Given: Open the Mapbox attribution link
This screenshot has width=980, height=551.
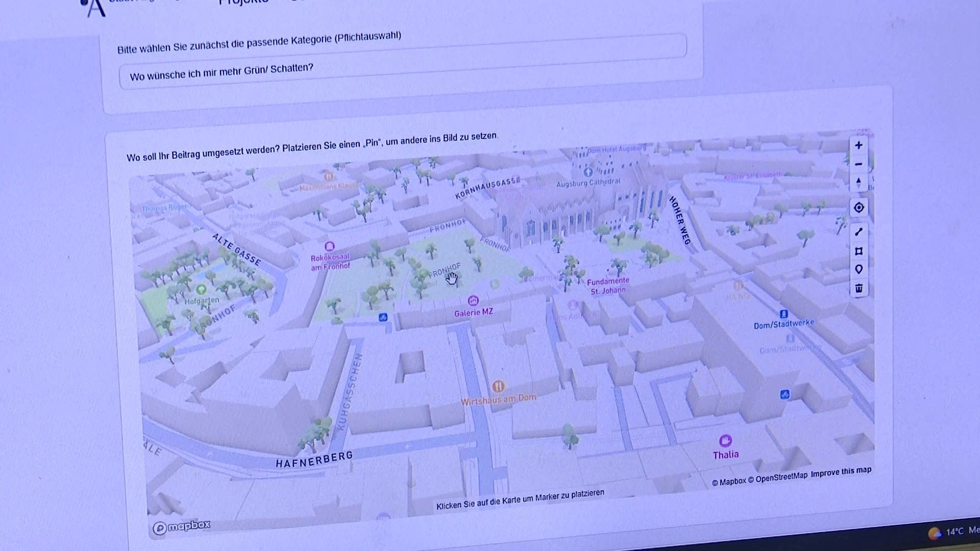Looking at the screenshot, I should (x=729, y=481).
